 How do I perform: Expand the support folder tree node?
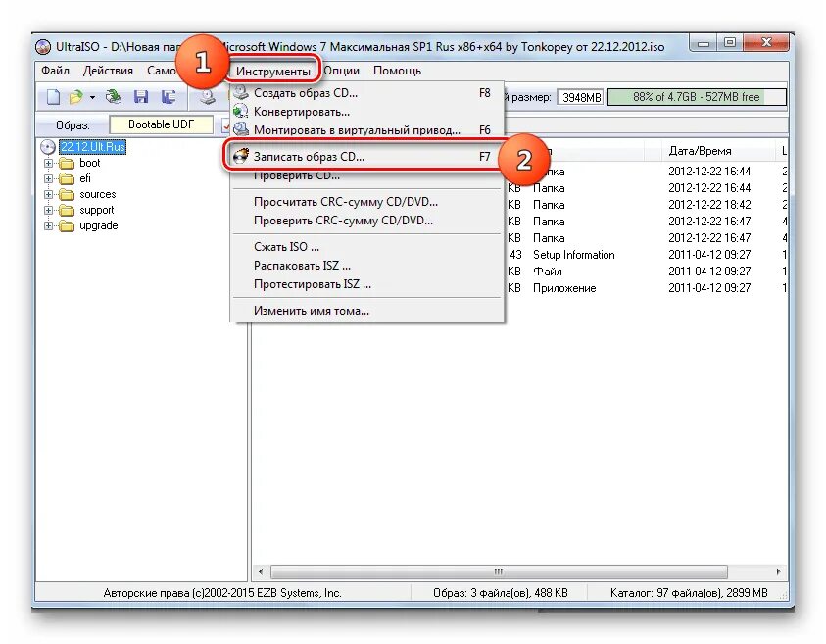[x=48, y=211]
